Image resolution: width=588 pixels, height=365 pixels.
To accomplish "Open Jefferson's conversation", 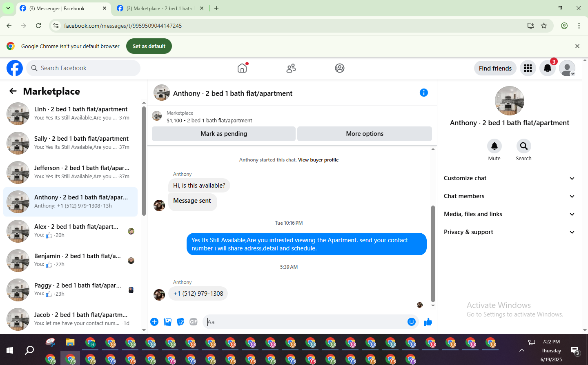I will (71, 173).
